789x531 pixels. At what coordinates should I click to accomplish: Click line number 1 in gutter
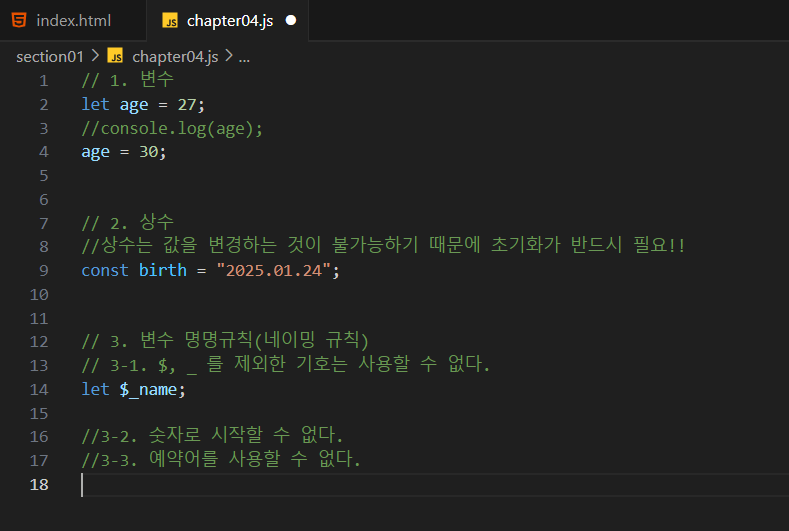pyautogui.click(x=44, y=81)
